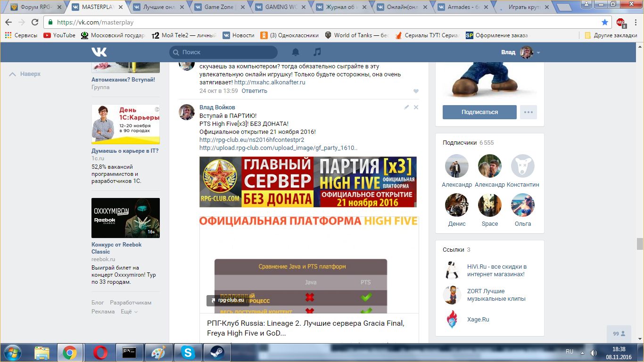Viewport: 644px width, 362px height.
Task: Click the volume icon in system tray
Action: coord(594,353)
